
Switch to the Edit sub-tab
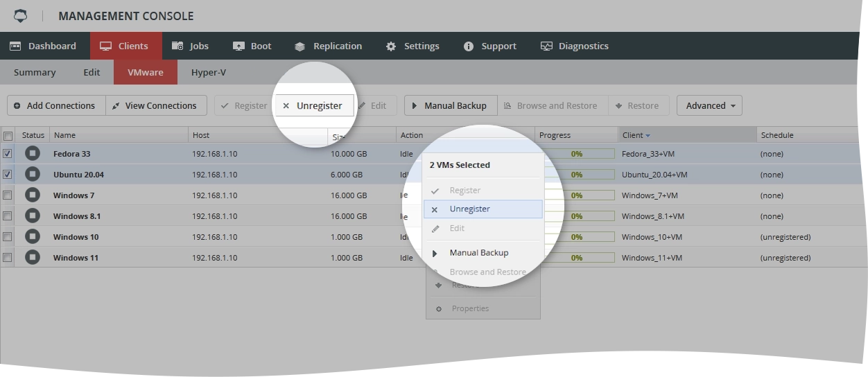92,72
